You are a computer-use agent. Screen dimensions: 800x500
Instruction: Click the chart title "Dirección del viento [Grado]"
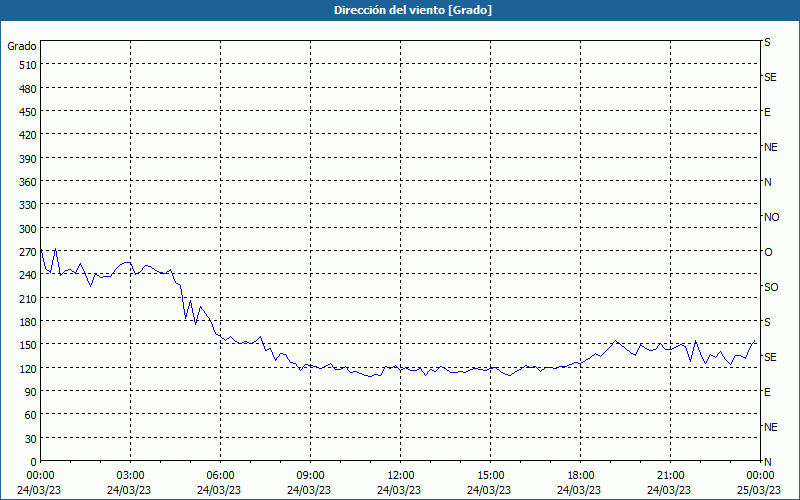click(413, 10)
